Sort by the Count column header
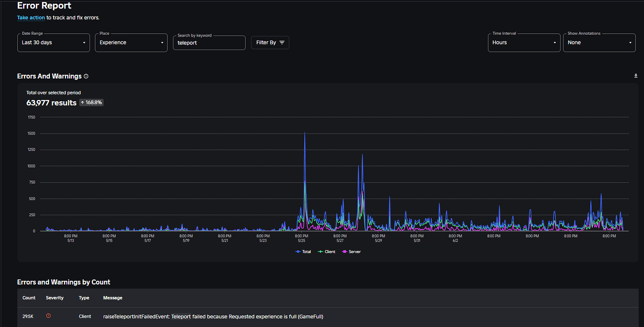 pos(29,298)
